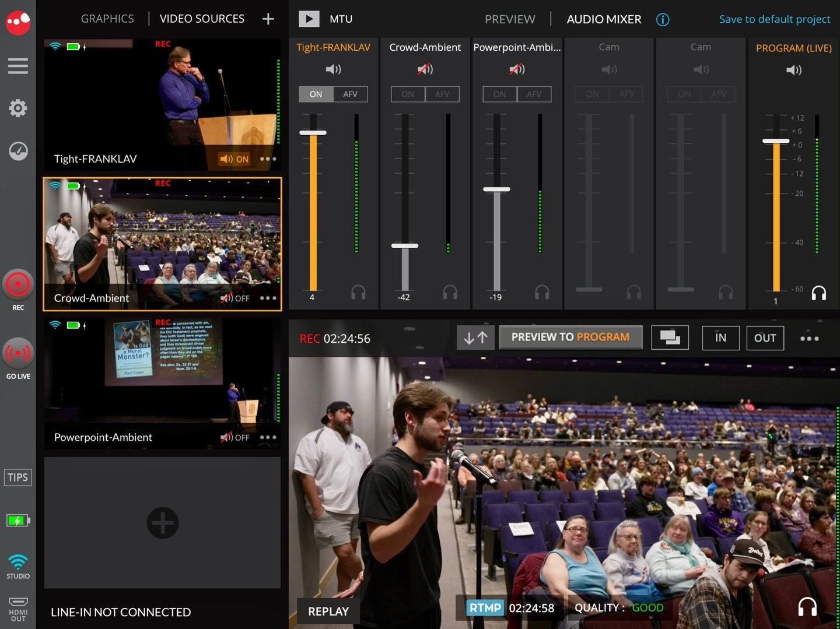Turn ON Crowd-Ambient audio channel
The height and width of the screenshot is (629, 840).
click(x=408, y=94)
